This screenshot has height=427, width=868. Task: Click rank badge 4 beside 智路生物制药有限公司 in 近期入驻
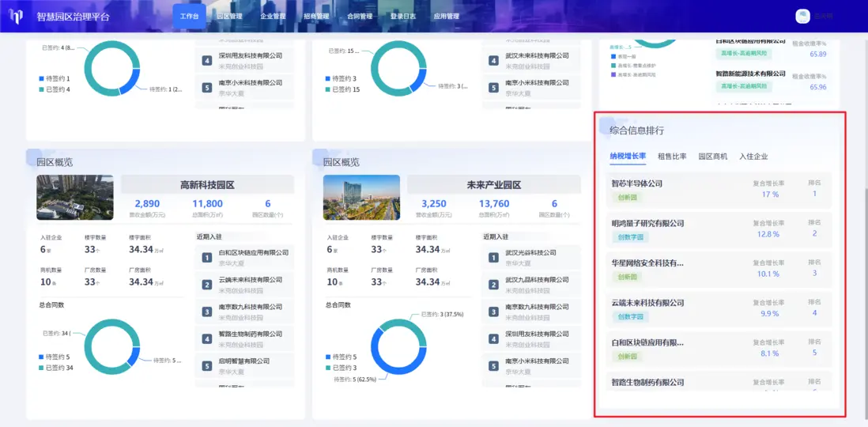click(207, 339)
